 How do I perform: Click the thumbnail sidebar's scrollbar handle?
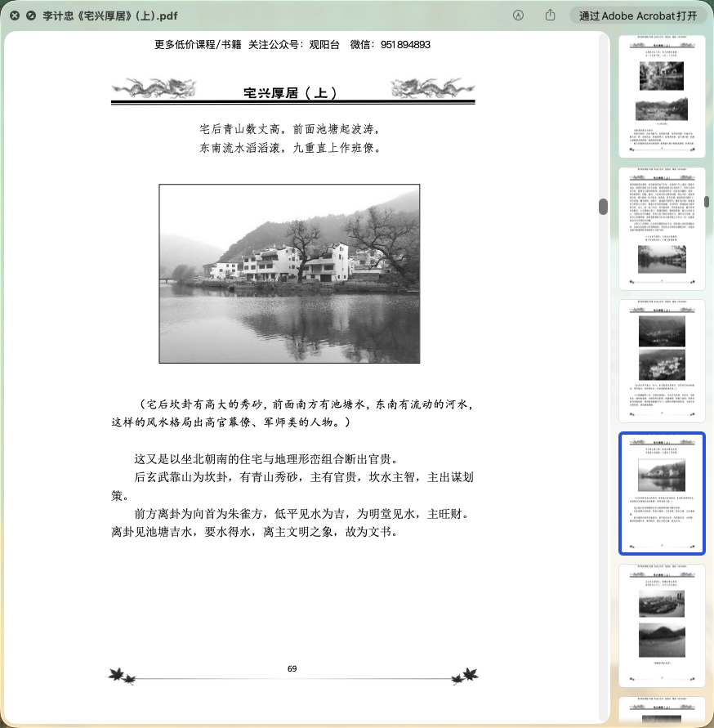coord(707,200)
